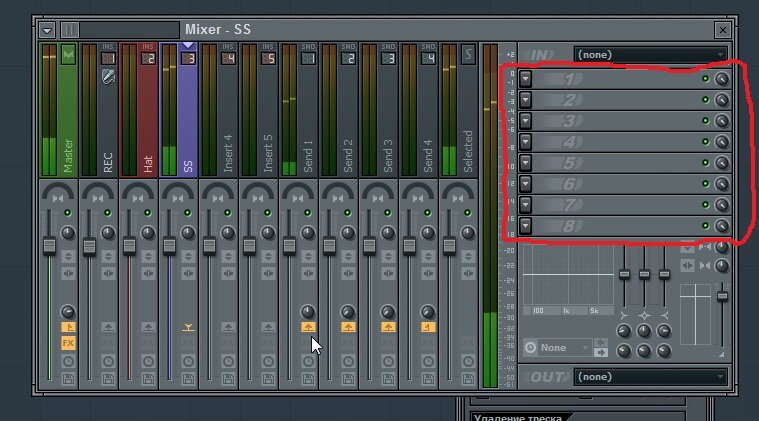Viewport: 759px width, 421px height.
Task: Click the swap channels icon in track properties panel
Action: tap(687, 266)
